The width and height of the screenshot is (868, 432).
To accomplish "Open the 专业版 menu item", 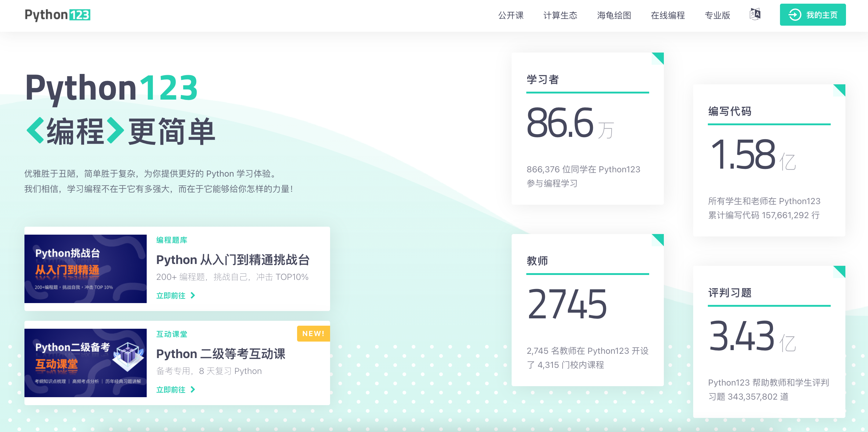I will (717, 15).
